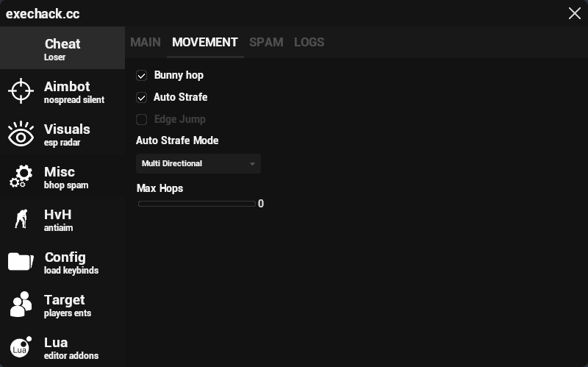Close the exechack.cc window with X

[x=574, y=13]
